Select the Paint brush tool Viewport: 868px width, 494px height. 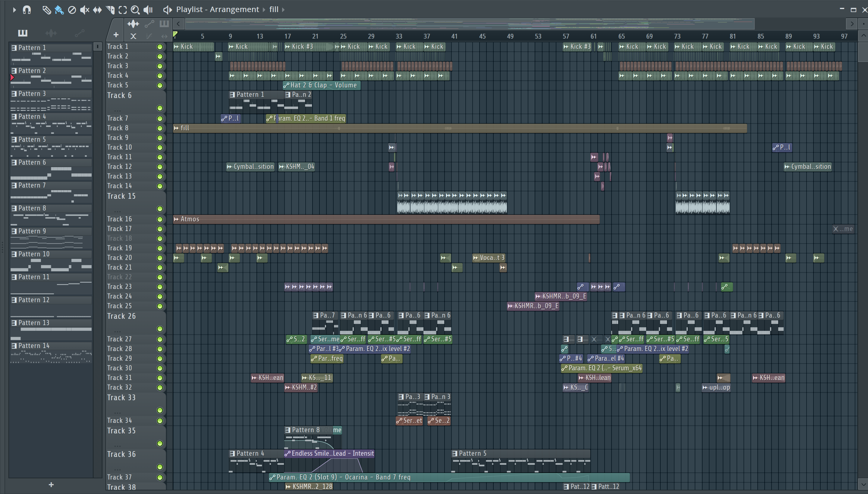(x=59, y=10)
